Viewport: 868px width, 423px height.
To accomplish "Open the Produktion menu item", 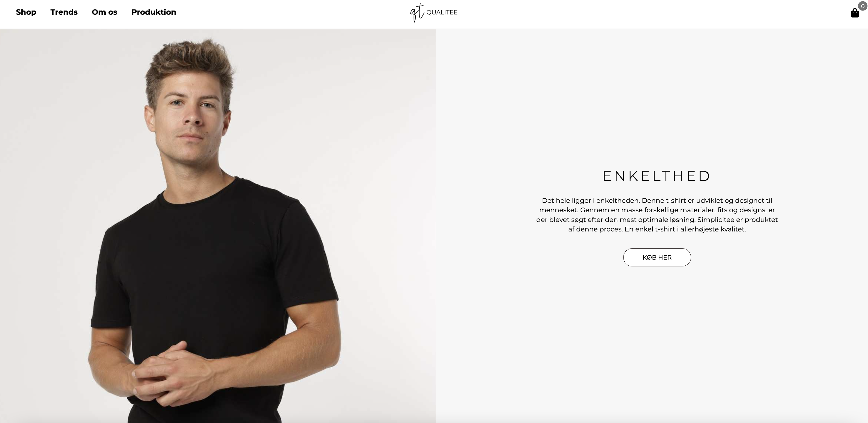I will pyautogui.click(x=154, y=12).
